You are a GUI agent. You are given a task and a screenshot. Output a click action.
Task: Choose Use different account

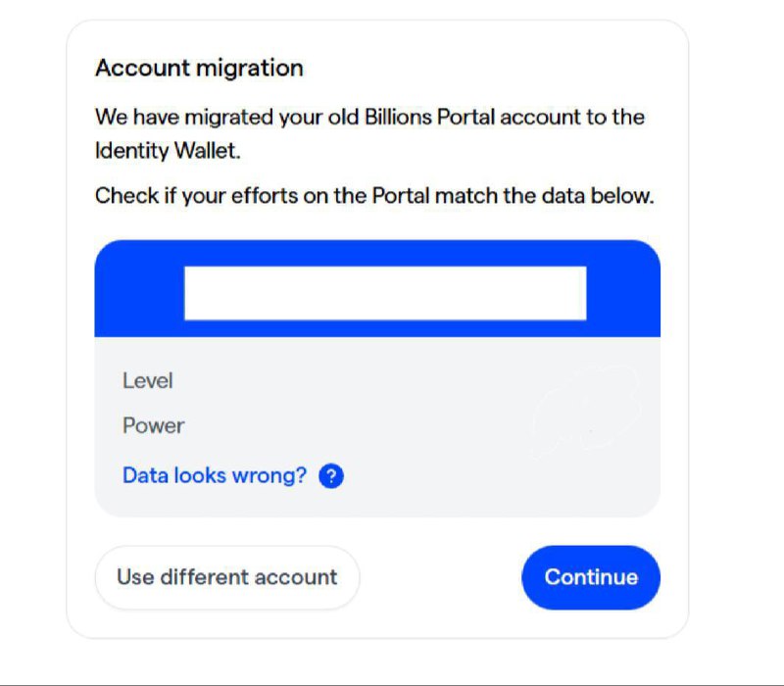[226, 577]
